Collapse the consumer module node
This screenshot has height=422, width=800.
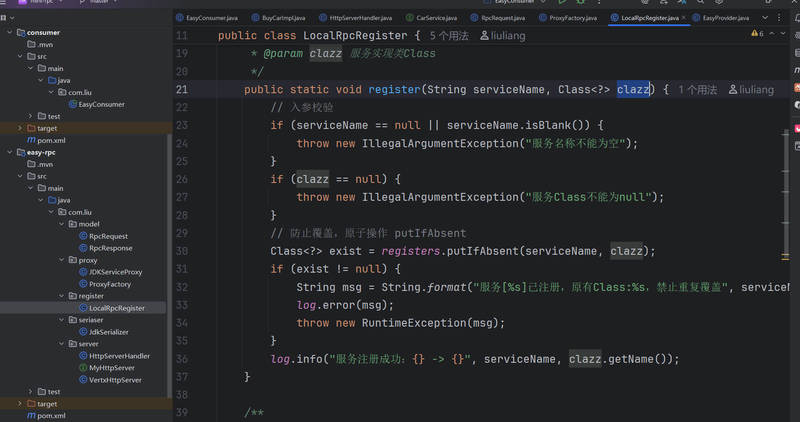(10, 32)
